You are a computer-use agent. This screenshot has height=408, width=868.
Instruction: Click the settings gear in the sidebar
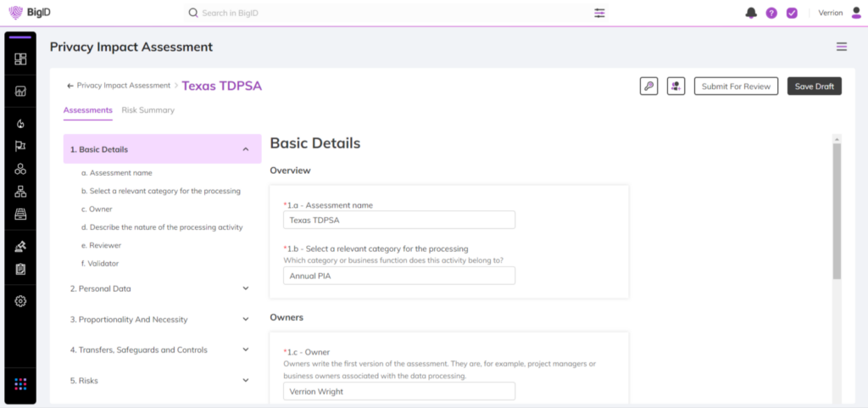click(x=20, y=301)
